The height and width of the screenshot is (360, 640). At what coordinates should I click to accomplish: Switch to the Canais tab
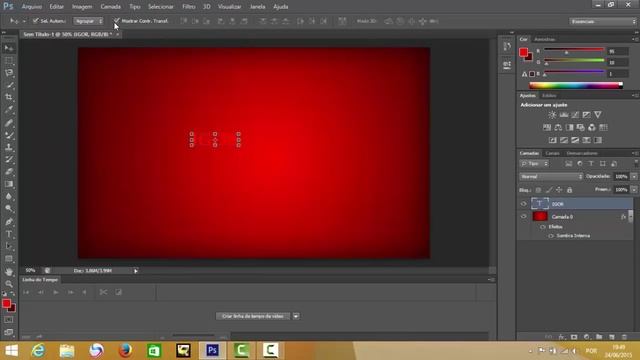pos(552,153)
